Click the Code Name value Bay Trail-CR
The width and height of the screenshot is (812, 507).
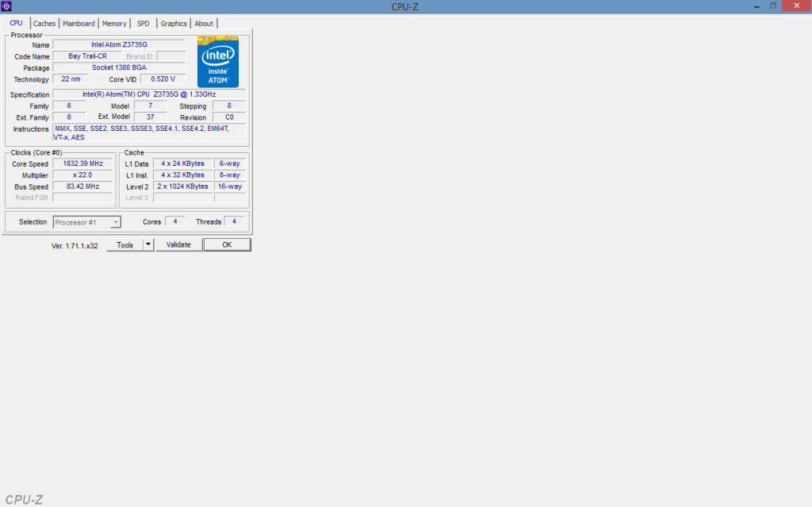click(87, 56)
